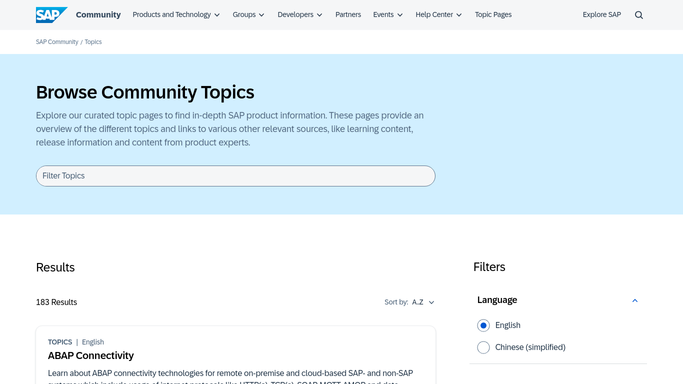Screen dimensions: 683x384
Task: Open the Sort by A..Z dropdown
Action: [x=423, y=302]
